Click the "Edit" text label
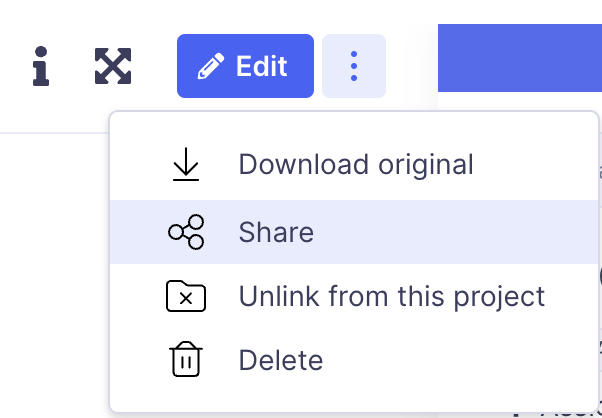The image size is (602, 418). [x=262, y=67]
